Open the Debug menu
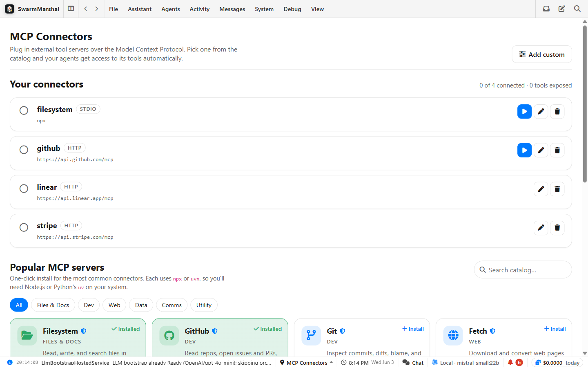Image resolution: width=588 pixels, height=368 pixels. pyautogui.click(x=292, y=9)
